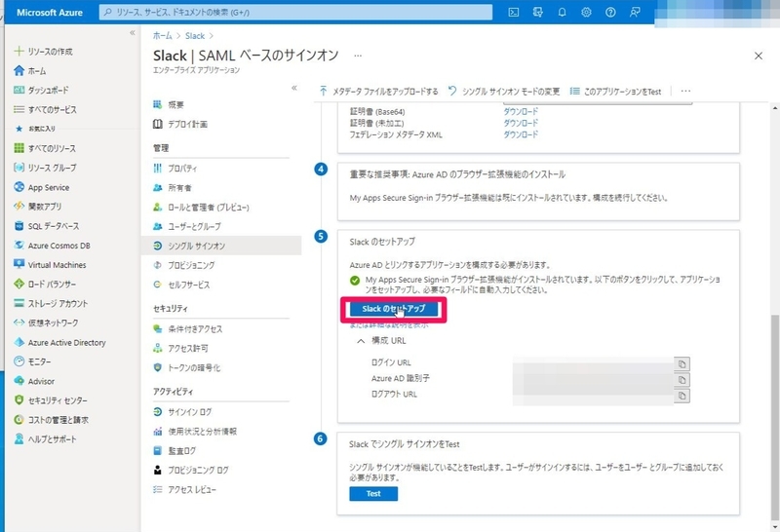Open ホーム in left sidebar
780x532 pixels.
click(30, 70)
